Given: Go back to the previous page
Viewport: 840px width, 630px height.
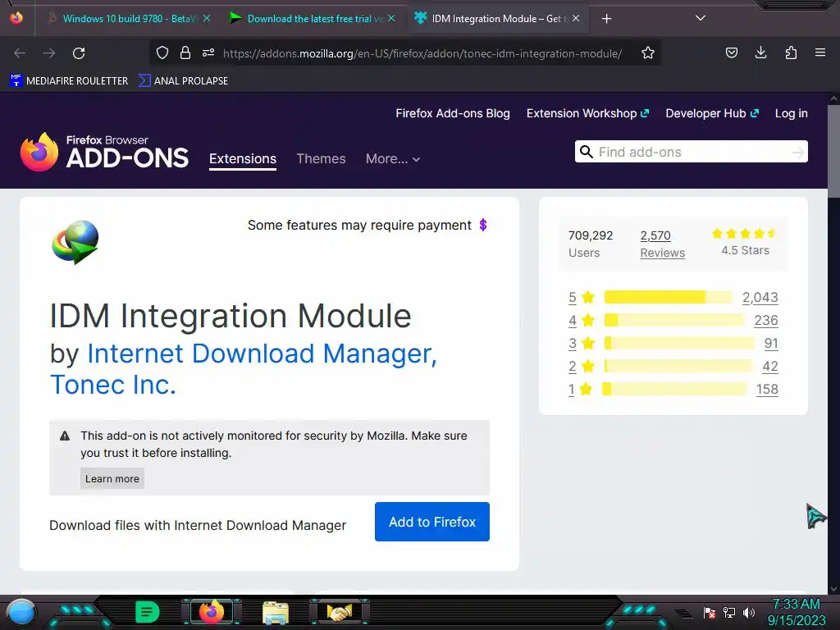Looking at the screenshot, I should click(x=20, y=53).
